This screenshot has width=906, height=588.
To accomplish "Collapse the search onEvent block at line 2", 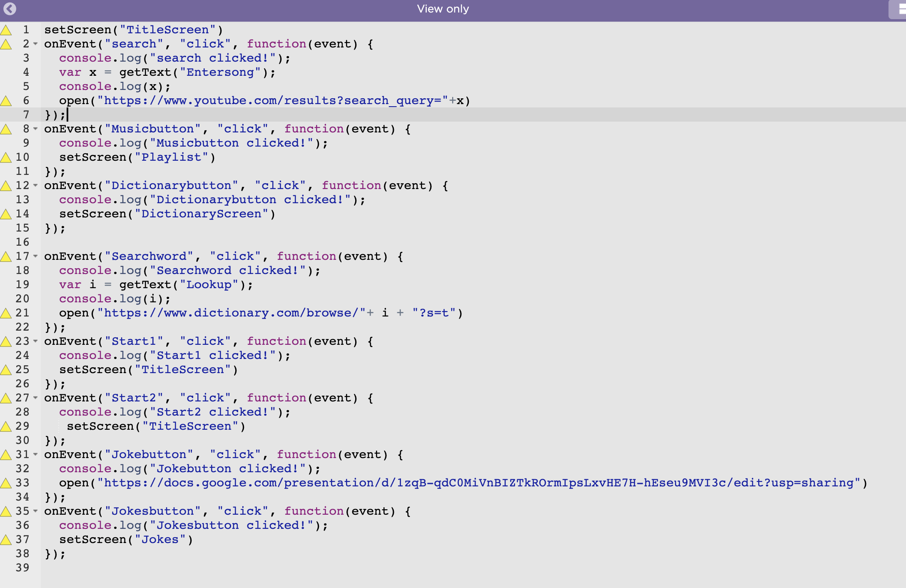I will pyautogui.click(x=35, y=44).
